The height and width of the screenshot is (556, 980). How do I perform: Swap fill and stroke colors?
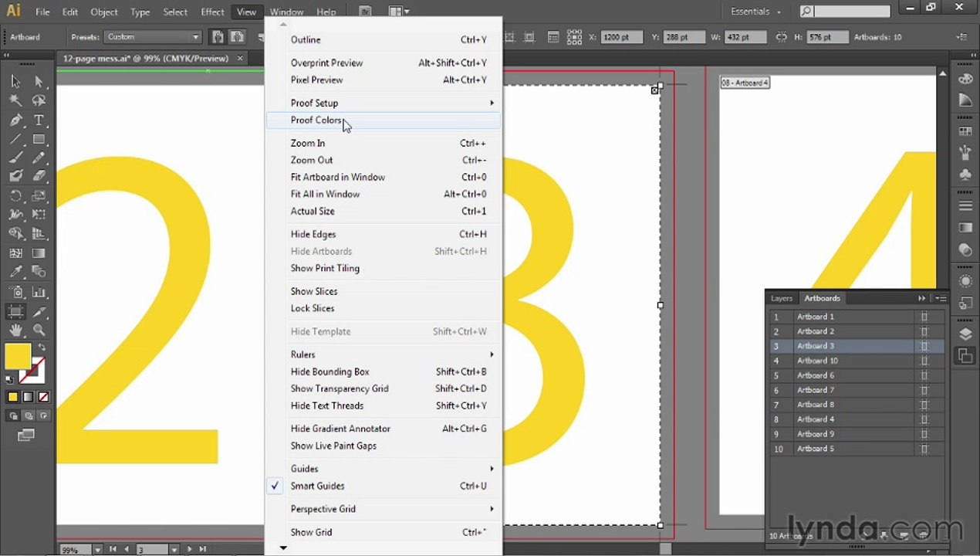pos(42,348)
